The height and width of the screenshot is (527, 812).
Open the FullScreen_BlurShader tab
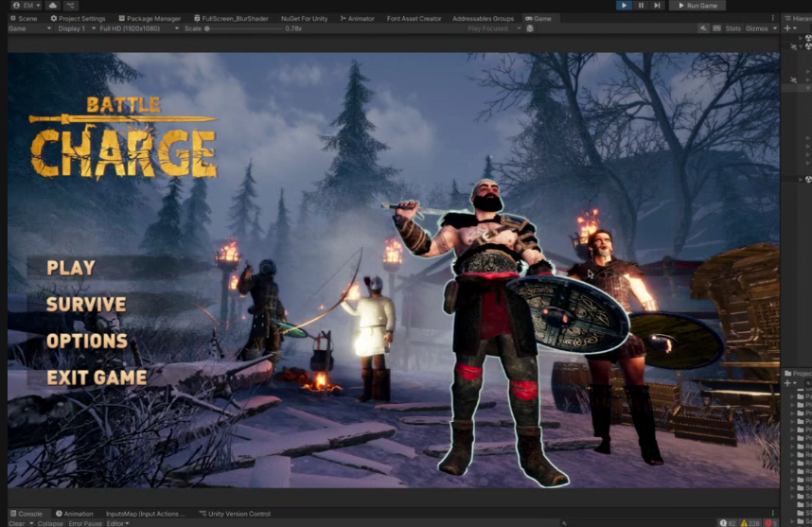pyautogui.click(x=231, y=18)
